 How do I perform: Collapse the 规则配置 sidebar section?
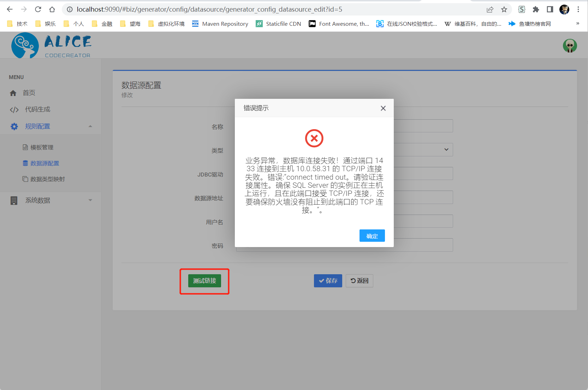[x=51, y=126]
